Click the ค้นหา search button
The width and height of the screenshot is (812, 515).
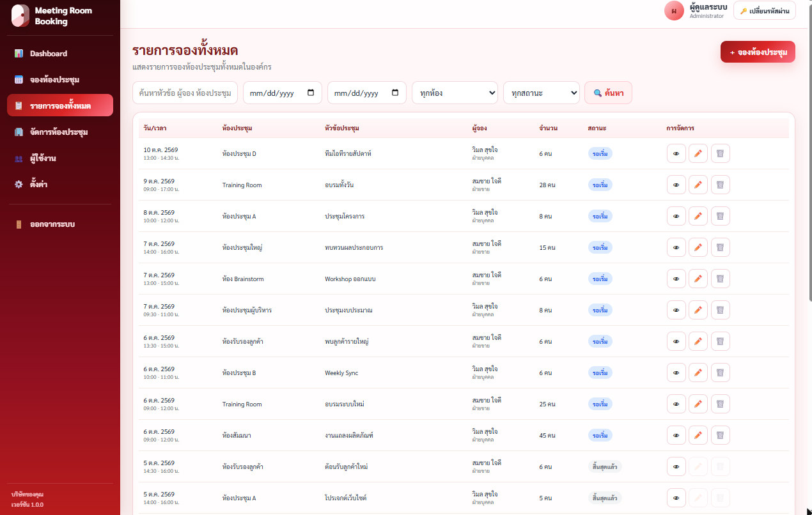pos(608,93)
